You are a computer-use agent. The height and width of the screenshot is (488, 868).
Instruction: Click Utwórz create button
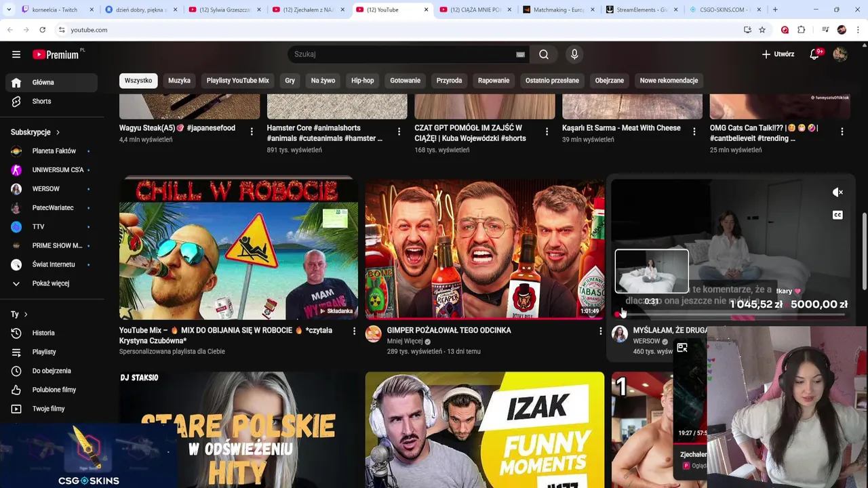[x=777, y=54]
